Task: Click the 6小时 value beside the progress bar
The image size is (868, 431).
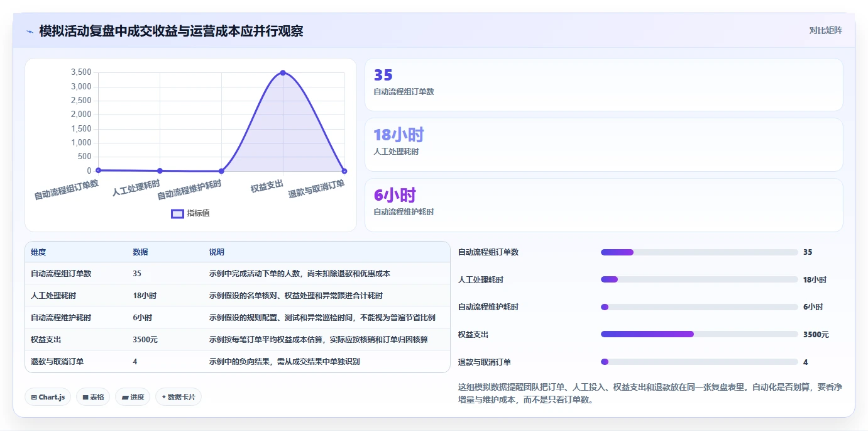Action: click(x=813, y=307)
